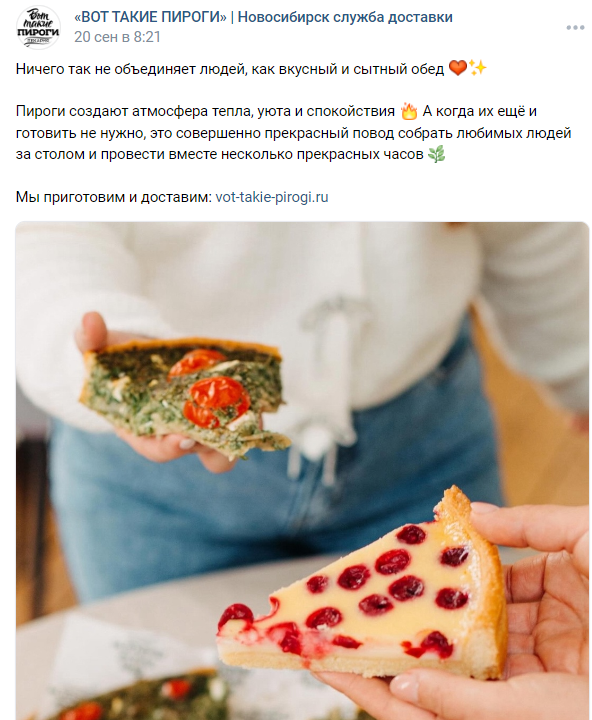592x720 pixels.
Task: Follow the vot-takie-pirogi.ru link
Action: (272, 197)
